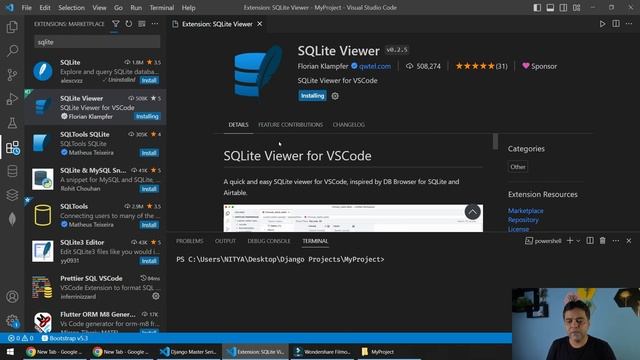The image size is (640, 360).
Task: Open terminal panel more actions
Action: (x=616, y=241)
